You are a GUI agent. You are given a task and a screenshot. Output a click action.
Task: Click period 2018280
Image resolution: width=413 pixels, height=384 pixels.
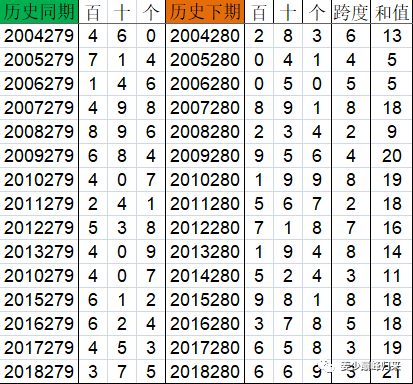[x=205, y=371]
